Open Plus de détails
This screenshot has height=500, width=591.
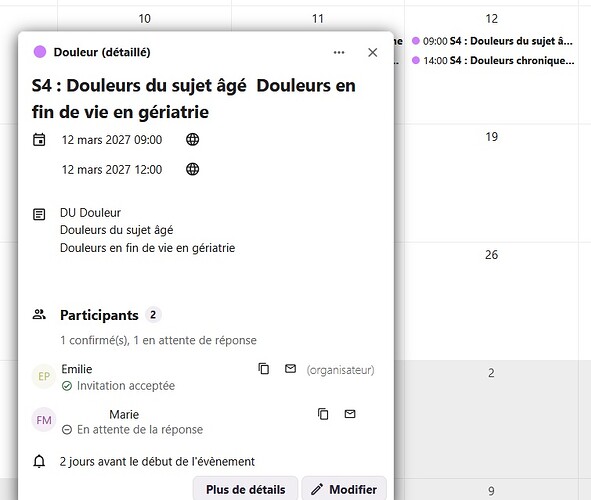(x=245, y=489)
